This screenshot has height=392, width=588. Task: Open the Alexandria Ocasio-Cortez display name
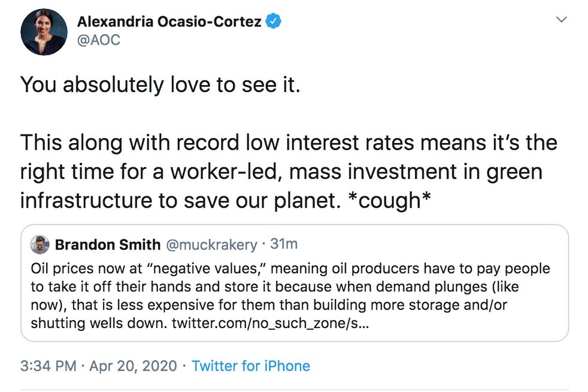(169, 22)
